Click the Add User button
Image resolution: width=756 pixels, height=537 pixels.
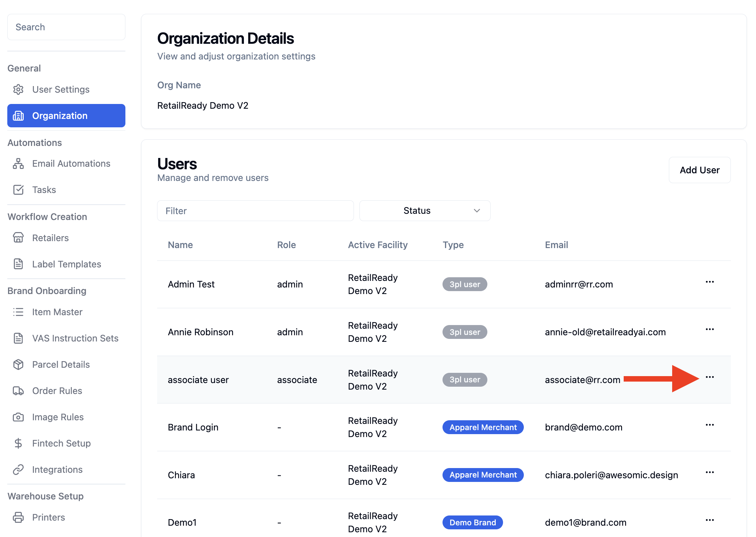click(x=700, y=170)
